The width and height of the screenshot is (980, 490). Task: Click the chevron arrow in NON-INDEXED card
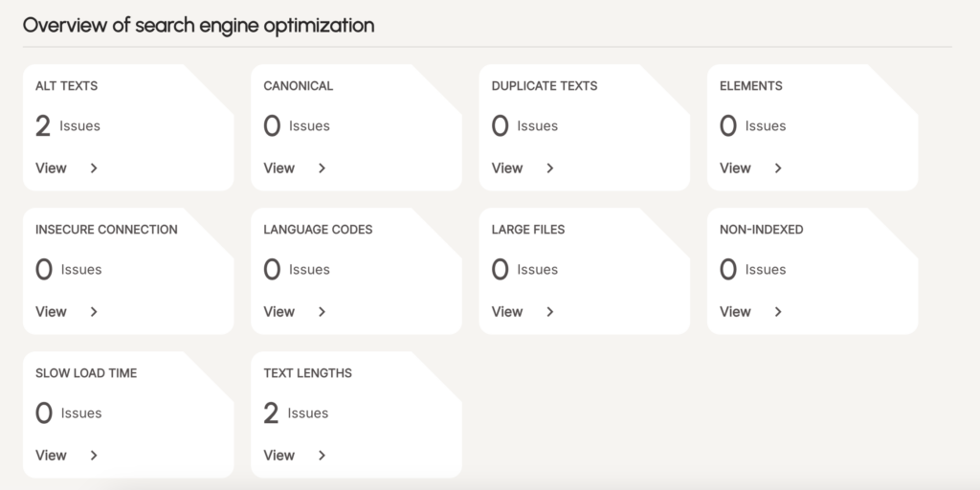[778, 312]
